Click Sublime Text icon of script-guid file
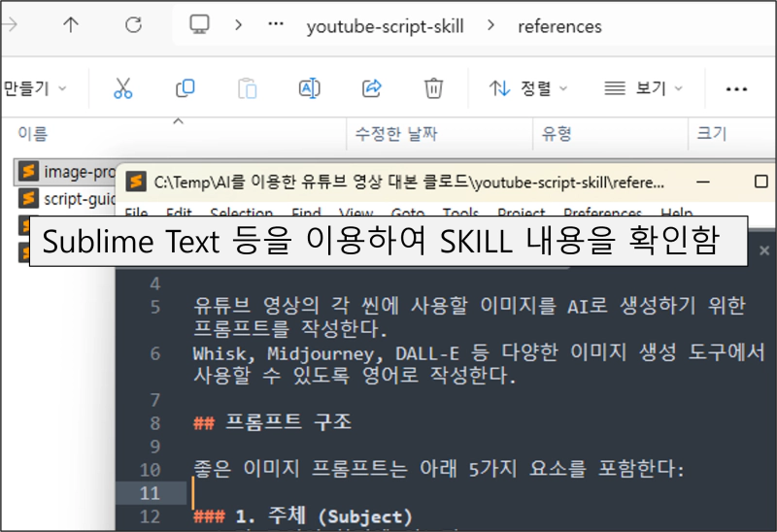 [29, 198]
